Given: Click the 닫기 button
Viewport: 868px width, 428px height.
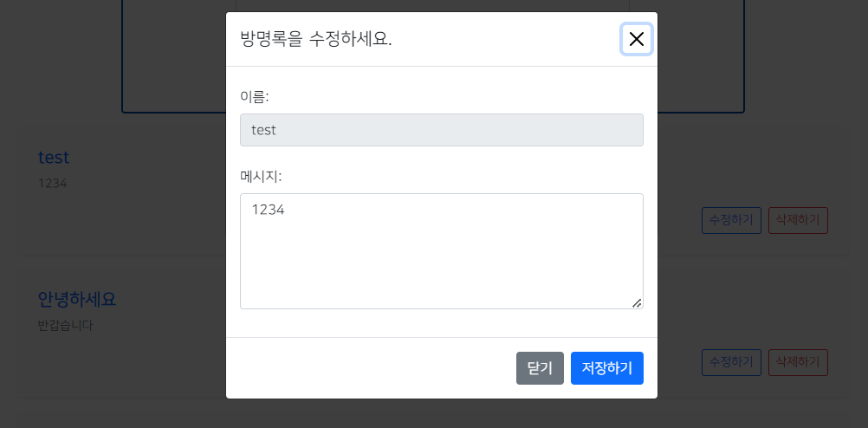Looking at the screenshot, I should (x=540, y=368).
